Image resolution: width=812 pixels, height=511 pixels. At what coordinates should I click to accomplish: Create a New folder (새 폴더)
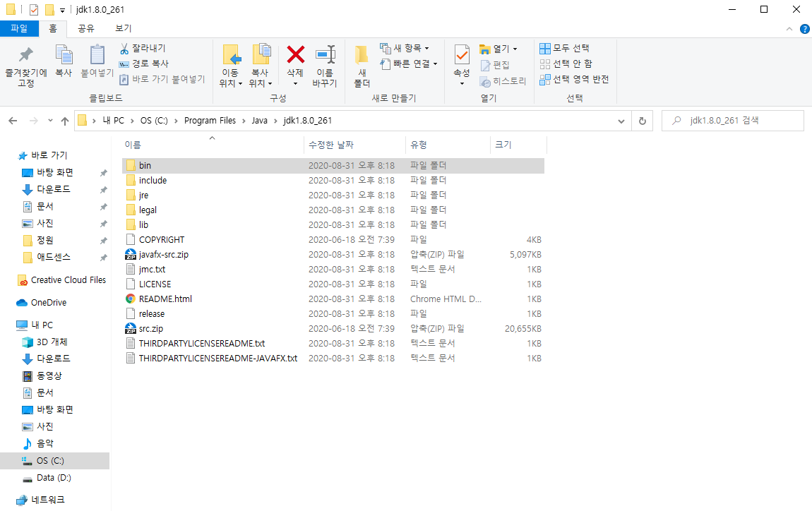coord(362,66)
